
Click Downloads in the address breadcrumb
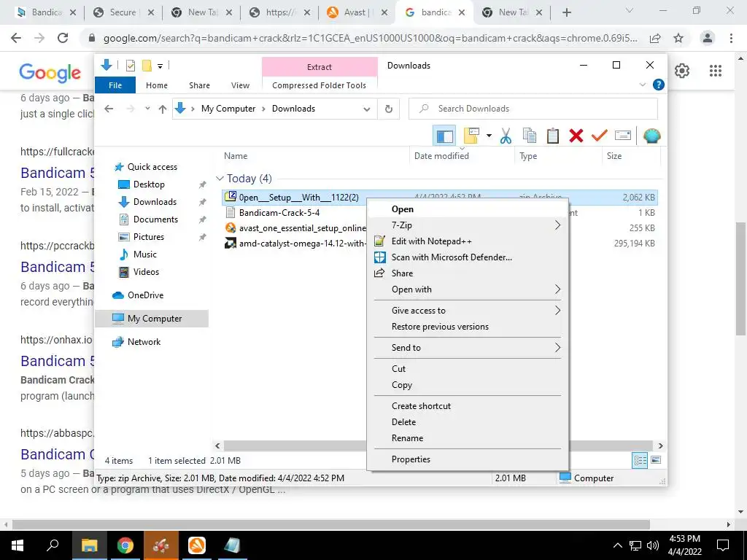coord(293,109)
